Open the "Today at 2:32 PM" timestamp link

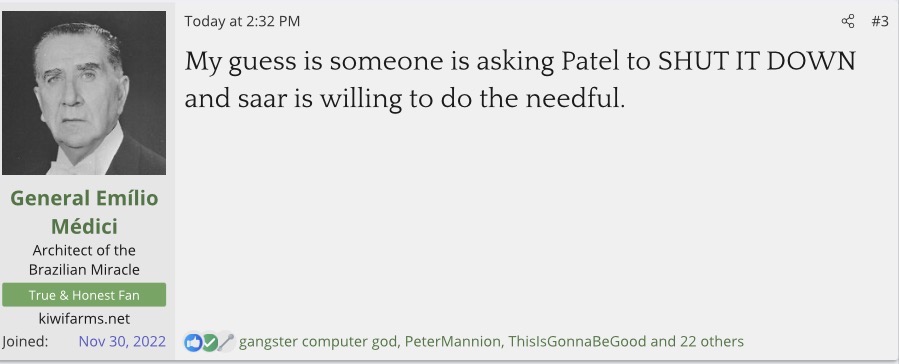point(242,22)
